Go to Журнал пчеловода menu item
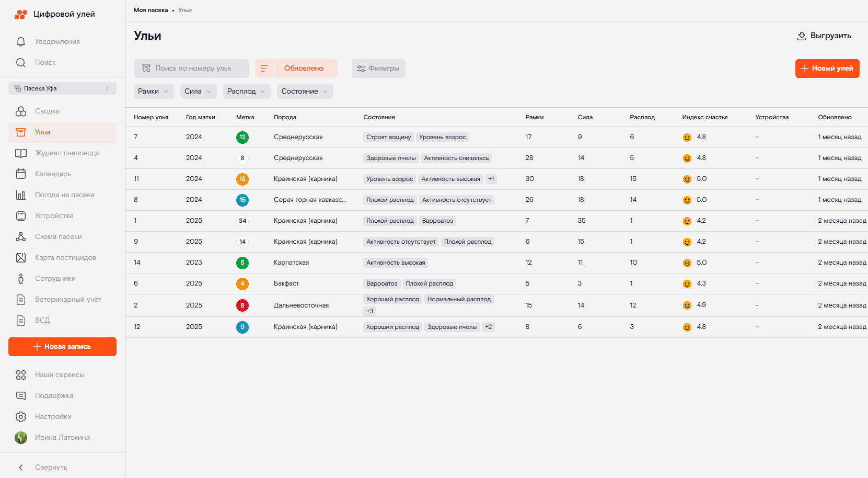This screenshot has height=478, width=868. [67, 153]
